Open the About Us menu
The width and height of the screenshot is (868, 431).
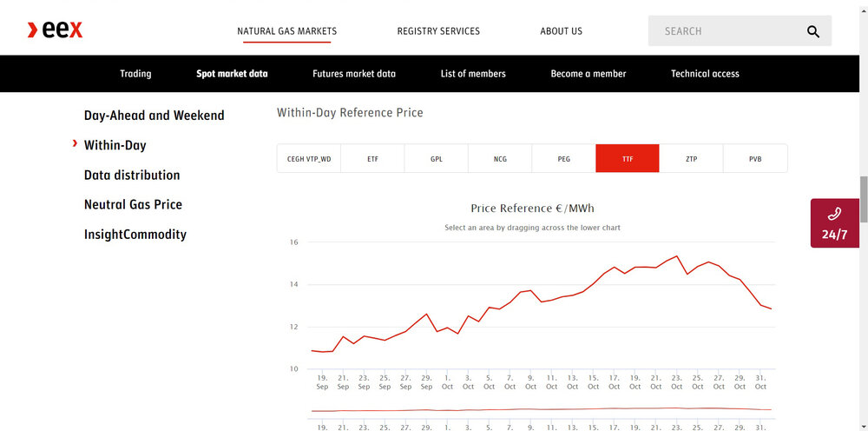(x=561, y=31)
